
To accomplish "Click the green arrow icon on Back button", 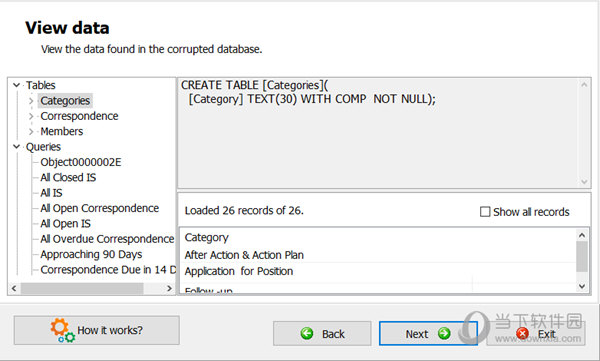I will (307, 333).
